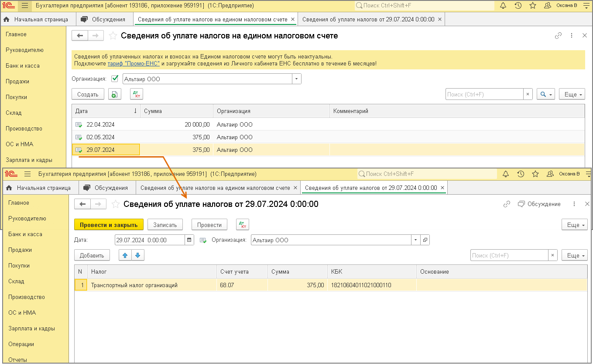593x364 pixels.
Task: Click Провести и закрыть button
Action: click(109, 225)
